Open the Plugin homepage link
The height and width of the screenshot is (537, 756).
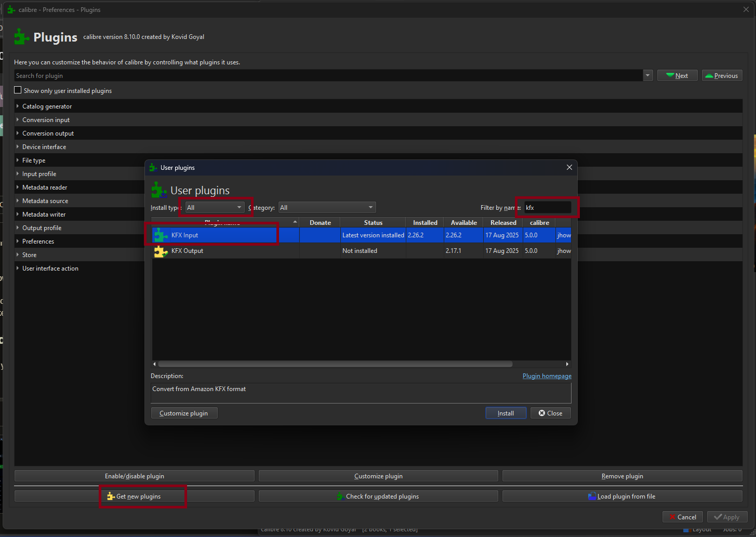tap(547, 376)
